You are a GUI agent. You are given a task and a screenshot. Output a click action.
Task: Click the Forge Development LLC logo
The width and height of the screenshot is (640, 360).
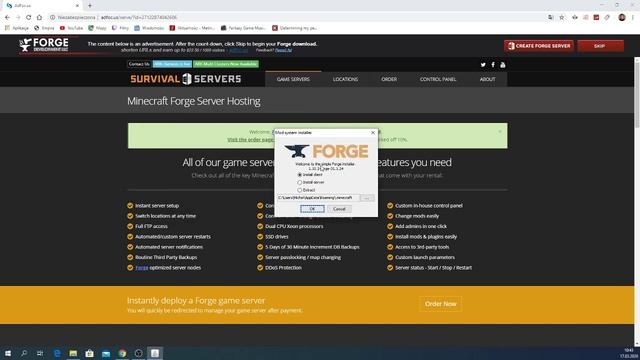44,45
